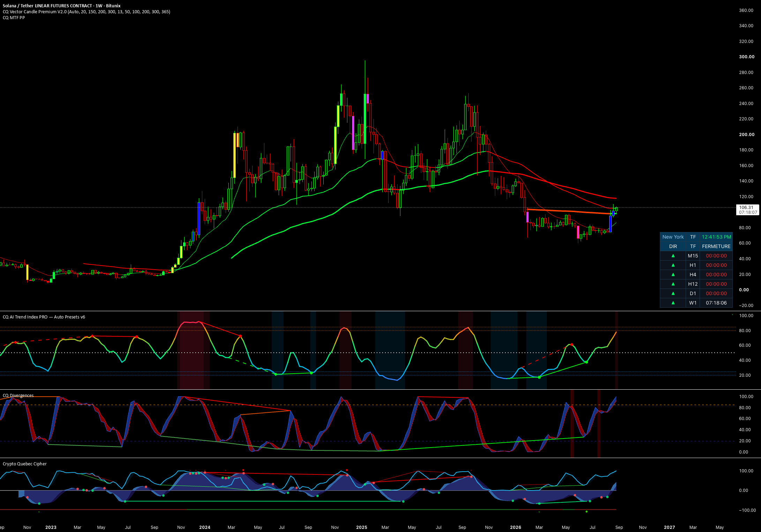Screen dimensions: 761x532
Task: Click the 00:00:00 time in the H4 row
Action: [716, 275]
